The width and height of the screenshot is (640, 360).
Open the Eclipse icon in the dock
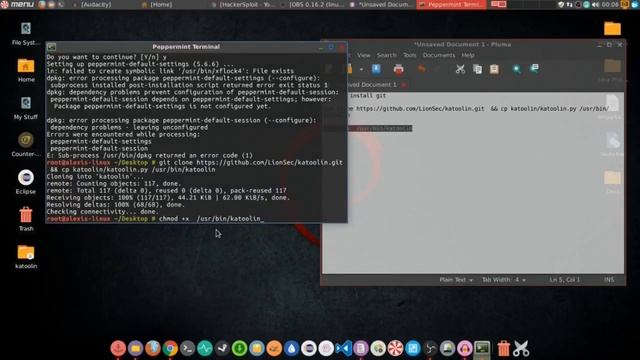click(x=309, y=348)
